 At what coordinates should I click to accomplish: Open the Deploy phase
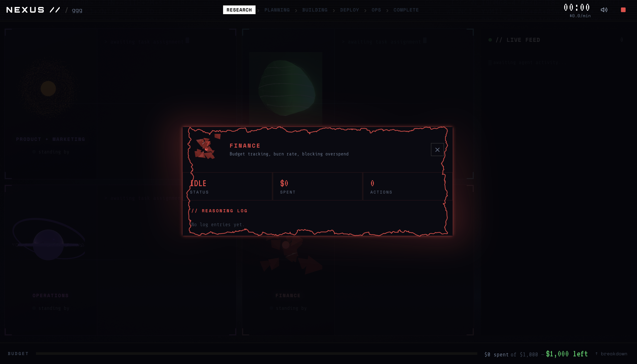(x=349, y=10)
